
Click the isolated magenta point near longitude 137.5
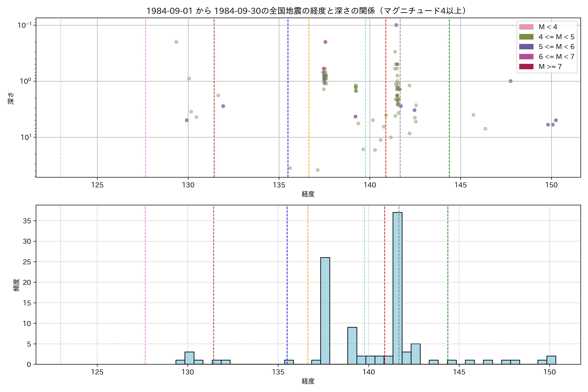click(325, 42)
